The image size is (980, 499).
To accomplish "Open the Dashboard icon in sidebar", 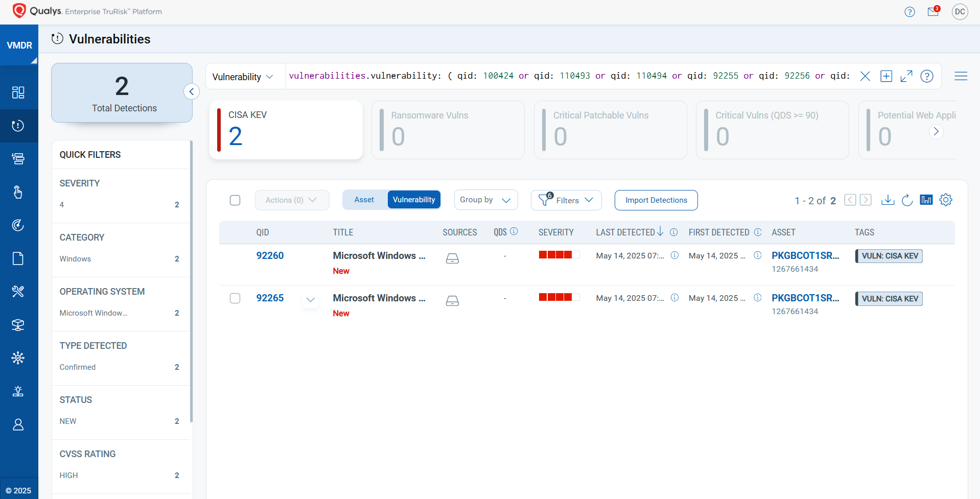I will point(18,92).
